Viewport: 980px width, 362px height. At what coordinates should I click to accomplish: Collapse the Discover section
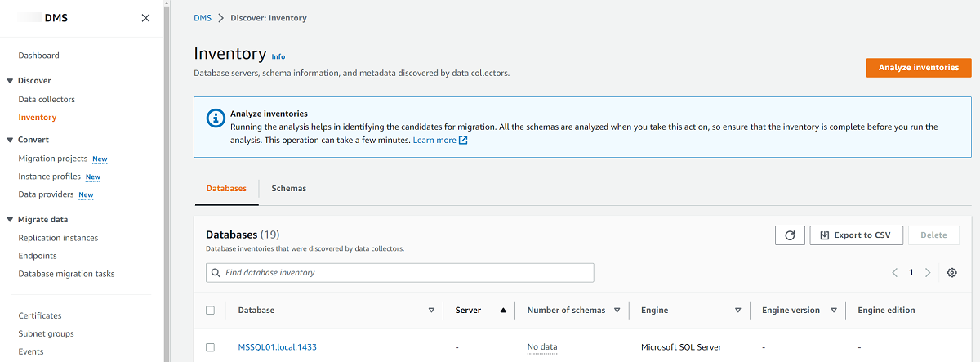(10, 81)
